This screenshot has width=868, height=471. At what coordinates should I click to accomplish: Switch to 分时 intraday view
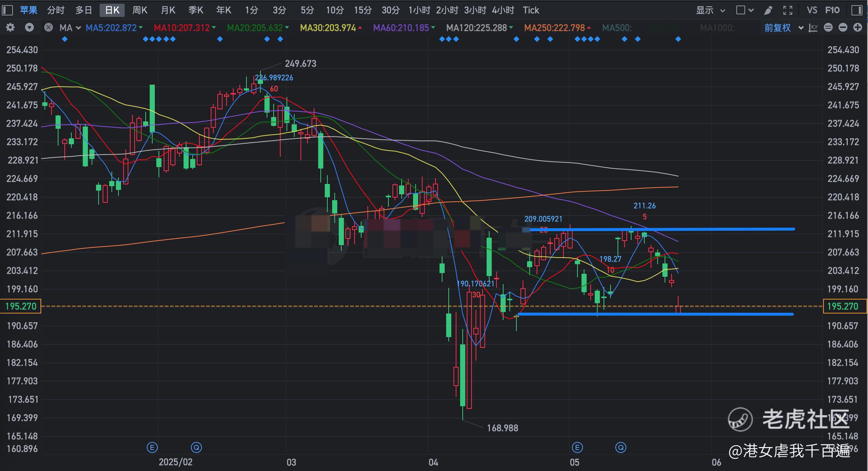(56, 10)
